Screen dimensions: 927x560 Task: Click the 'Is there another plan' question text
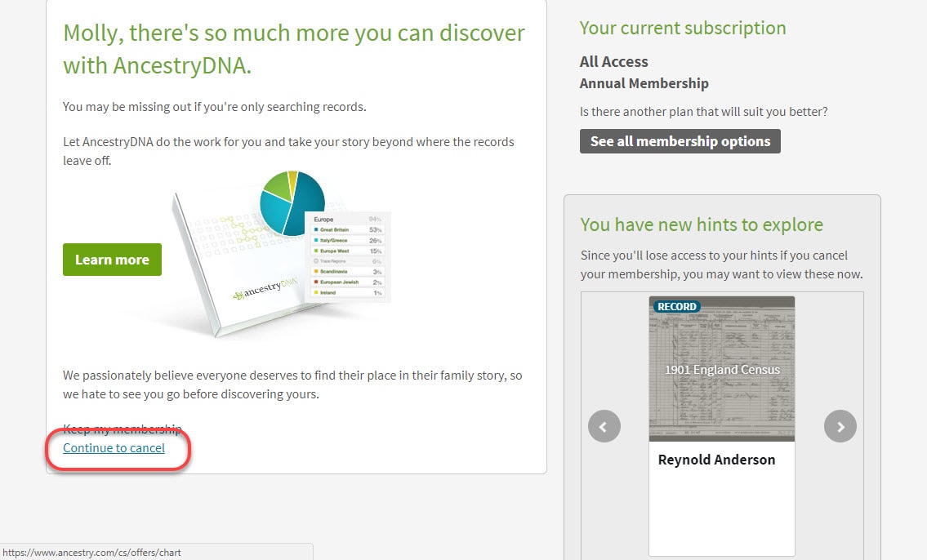click(703, 112)
